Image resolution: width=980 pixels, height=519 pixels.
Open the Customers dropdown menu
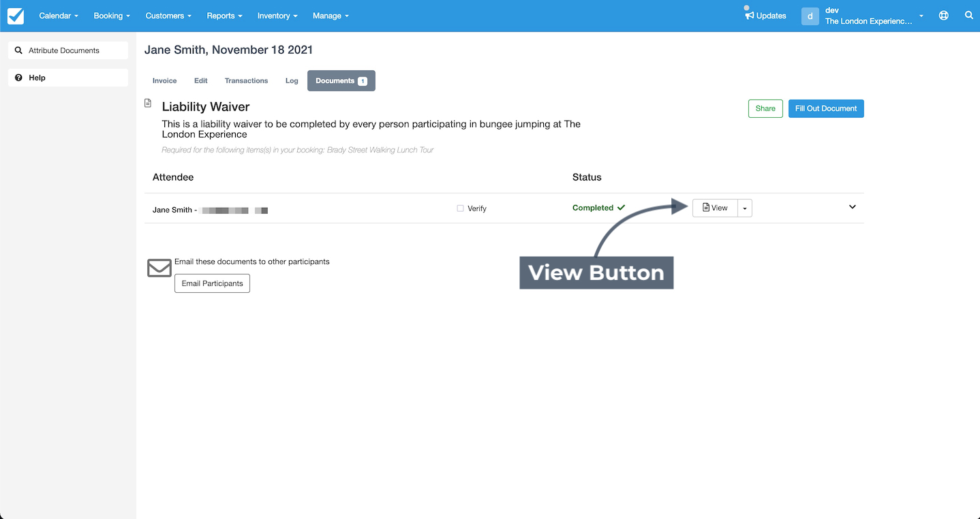point(168,16)
